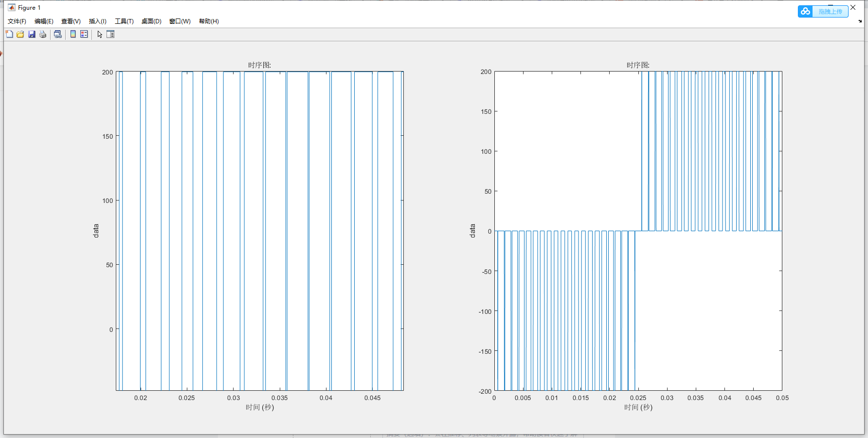Close the Figure 1 window

(853, 7)
